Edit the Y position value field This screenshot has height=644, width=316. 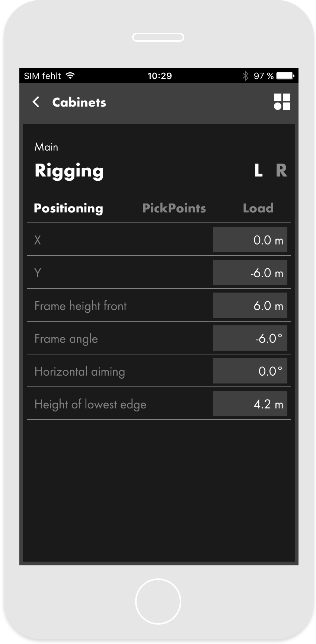pos(250,273)
